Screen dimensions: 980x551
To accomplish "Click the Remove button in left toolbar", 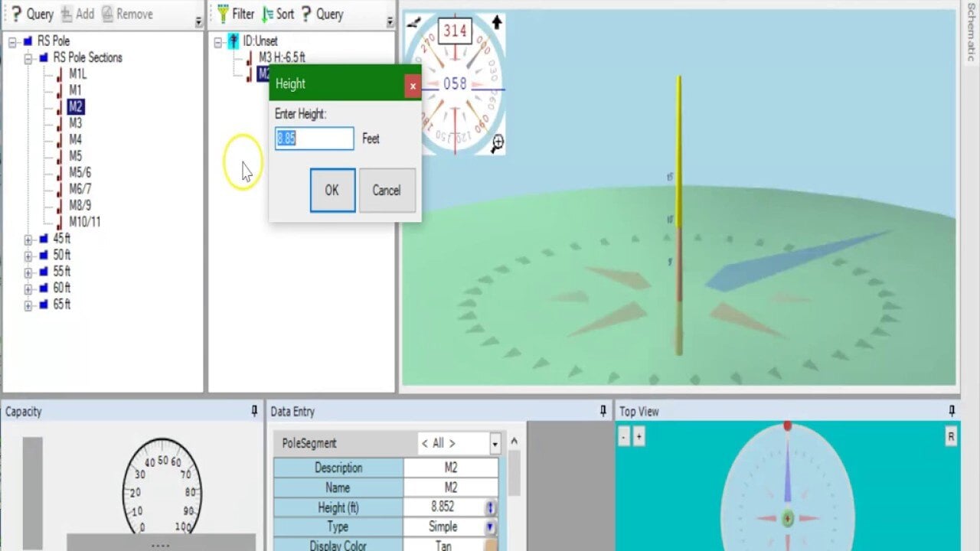I will [127, 14].
